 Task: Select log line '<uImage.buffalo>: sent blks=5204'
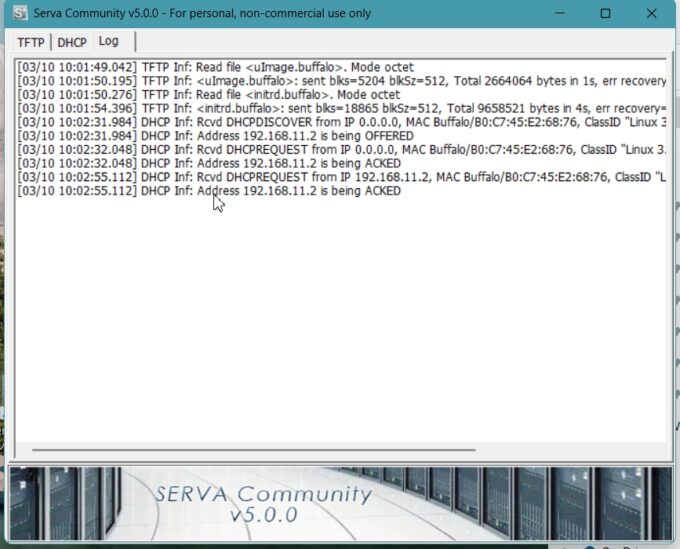341,81
